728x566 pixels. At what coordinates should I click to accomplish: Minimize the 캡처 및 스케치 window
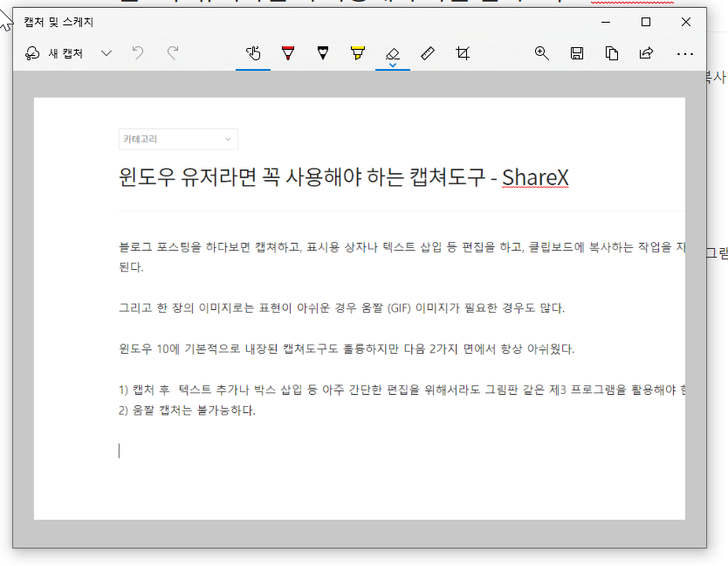[606, 22]
